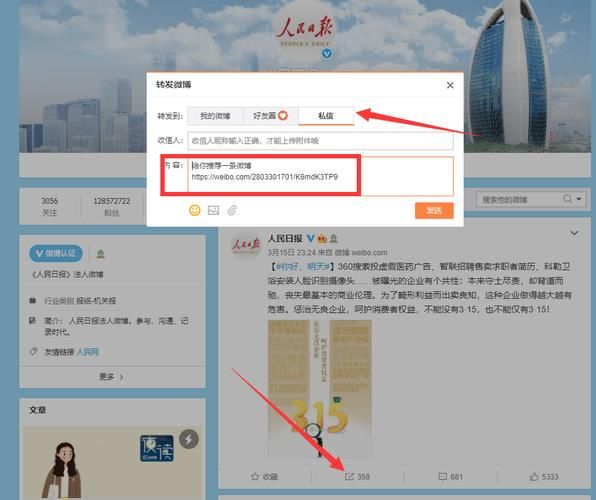Viewport: 596px width, 500px height.
Task: Click the blue verified V under logo
Action: (327, 54)
